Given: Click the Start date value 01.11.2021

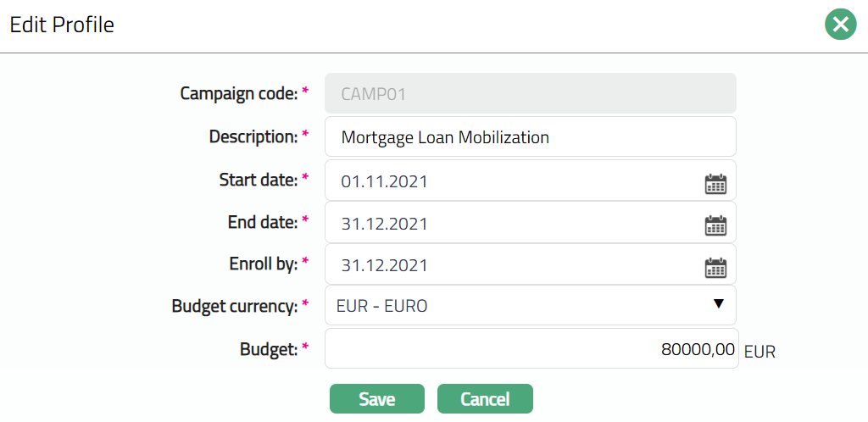Looking at the screenshot, I should point(385,181).
